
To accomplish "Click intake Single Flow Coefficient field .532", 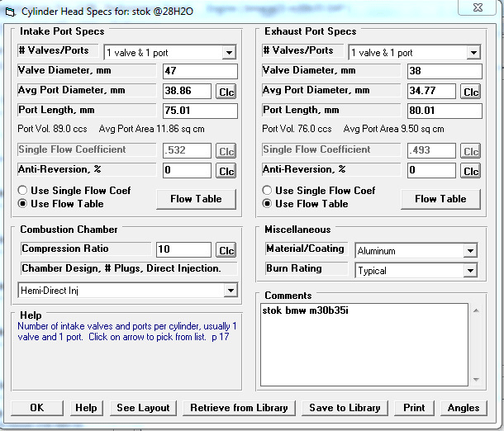I will click(x=187, y=150).
